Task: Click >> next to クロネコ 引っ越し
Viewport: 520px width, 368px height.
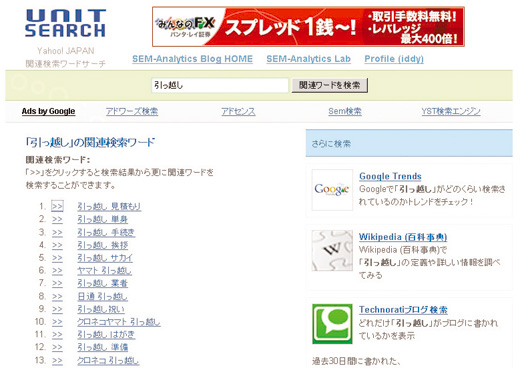Action: point(57,360)
